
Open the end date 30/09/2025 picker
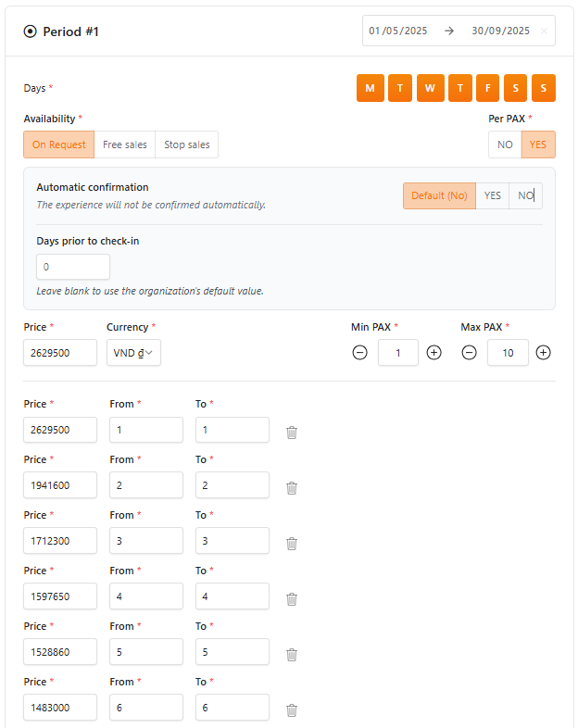tap(500, 31)
